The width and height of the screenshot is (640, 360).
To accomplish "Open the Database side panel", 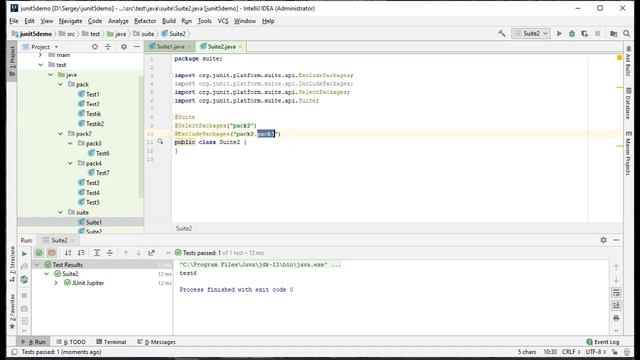I will [629, 104].
